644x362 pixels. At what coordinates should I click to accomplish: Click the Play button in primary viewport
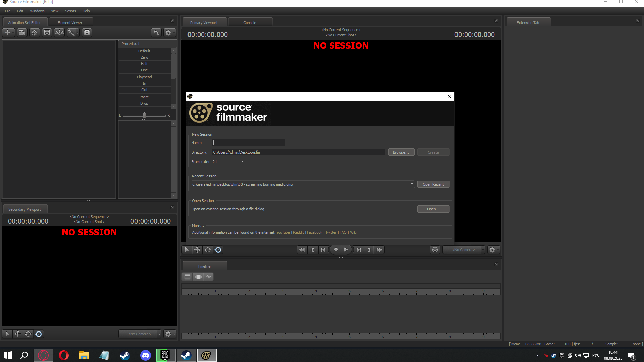pyautogui.click(x=346, y=250)
